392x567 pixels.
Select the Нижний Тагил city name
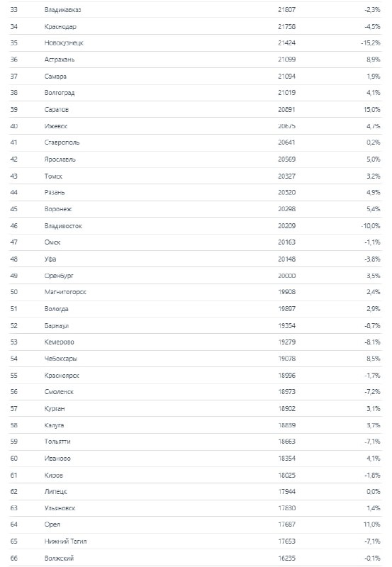(65, 541)
